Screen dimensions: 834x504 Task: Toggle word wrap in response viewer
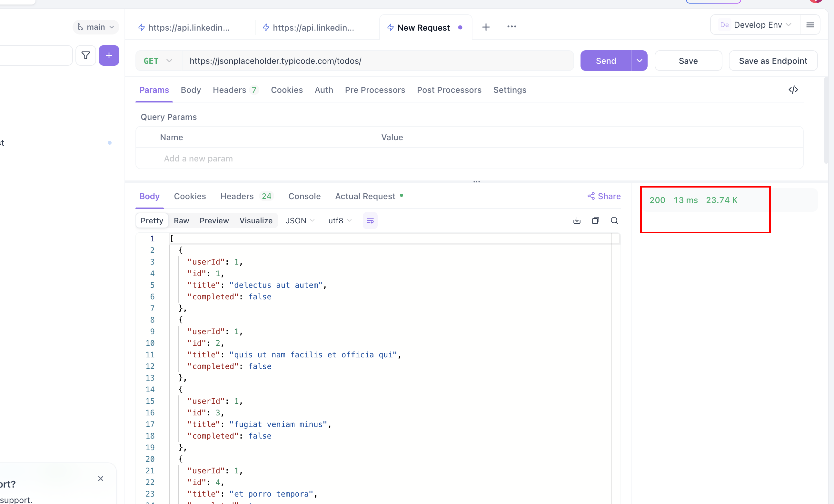(x=370, y=220)
